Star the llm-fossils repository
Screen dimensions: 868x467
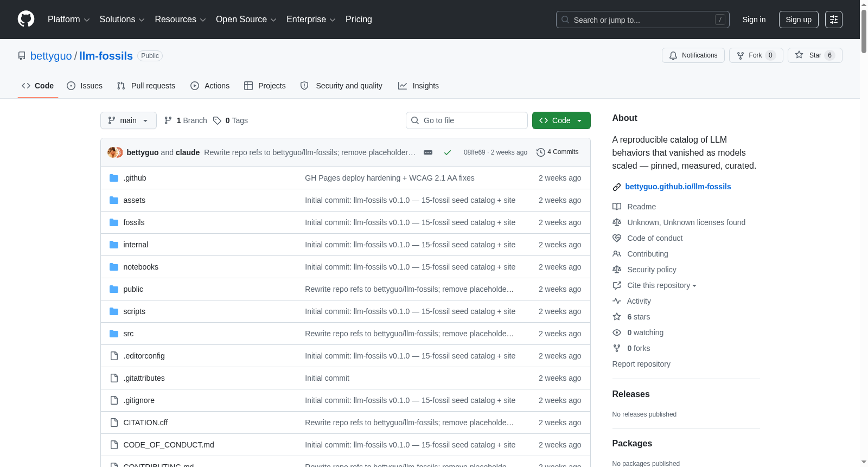[815, 55]
